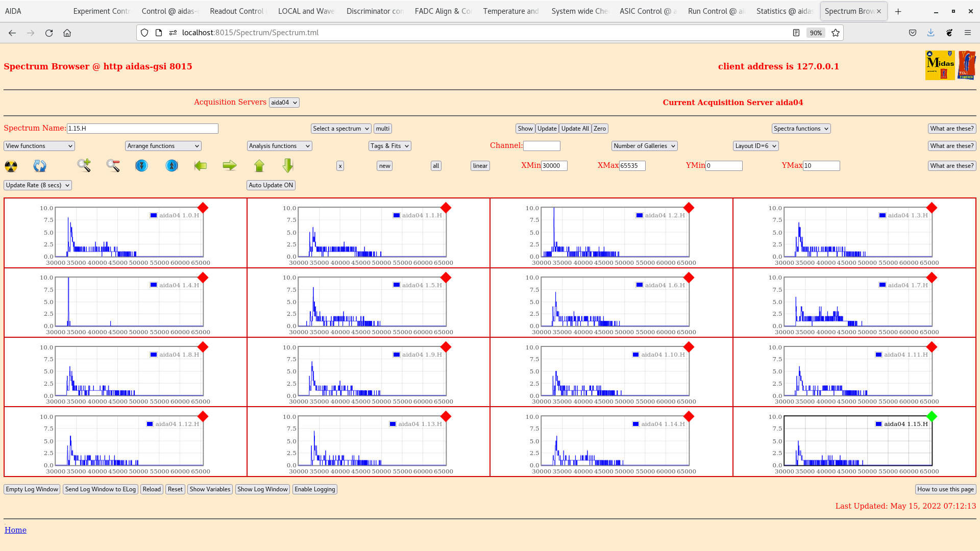Viewport: 980px width, 551px height.
Task: Click the green up arrow icon
Action: click(x=259, y=165)
